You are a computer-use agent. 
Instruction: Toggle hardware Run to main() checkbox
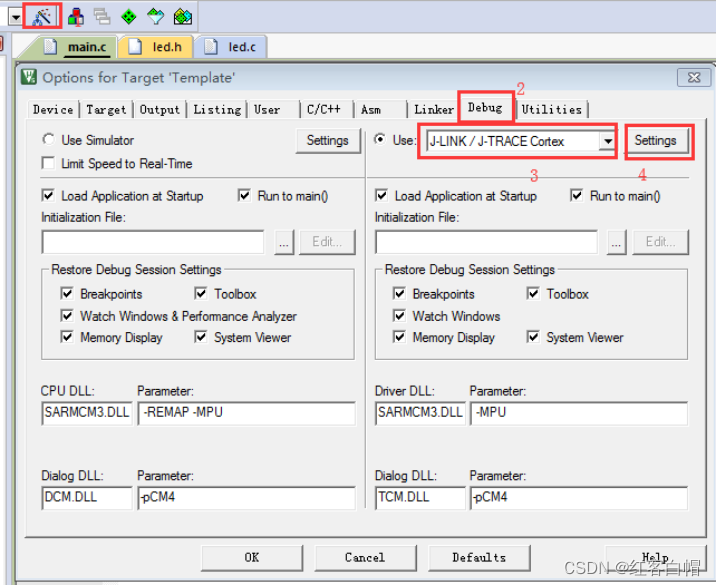point(577,195)
